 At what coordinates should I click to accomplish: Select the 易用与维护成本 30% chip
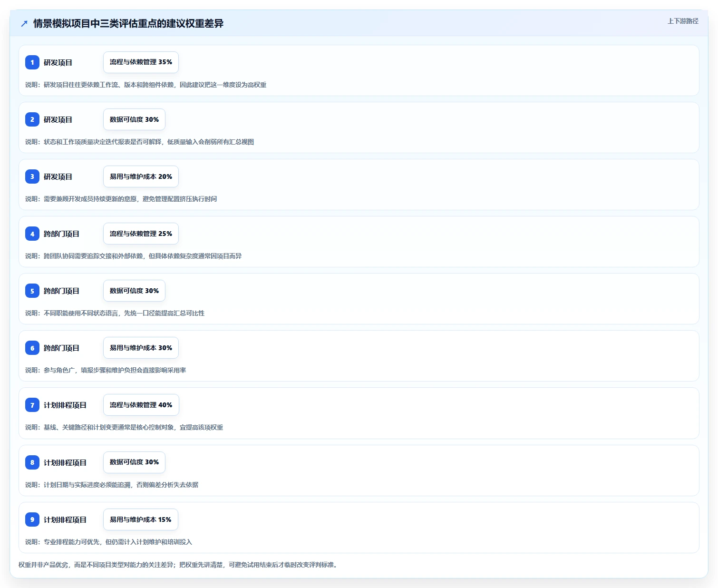click(x=141, y=348)
